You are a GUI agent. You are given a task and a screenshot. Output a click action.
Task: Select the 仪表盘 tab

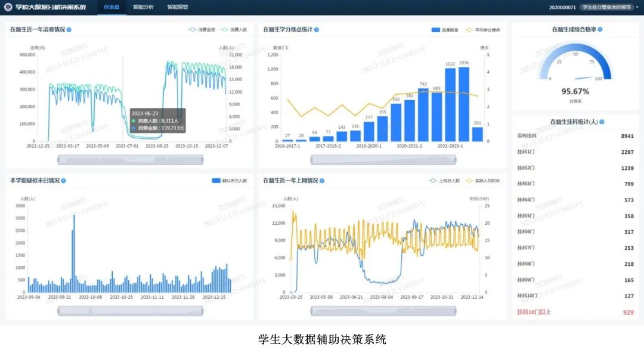click(111, 7)
